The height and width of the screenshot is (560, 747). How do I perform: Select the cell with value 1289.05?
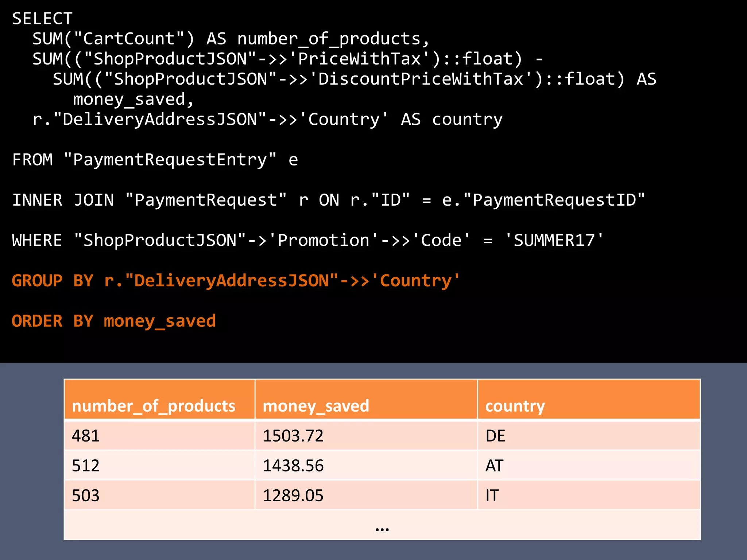pos(366,495)
